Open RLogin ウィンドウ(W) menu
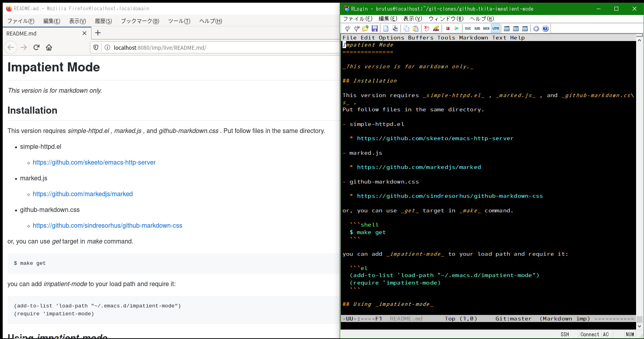644x339 pixels. [x=446, y=19]
